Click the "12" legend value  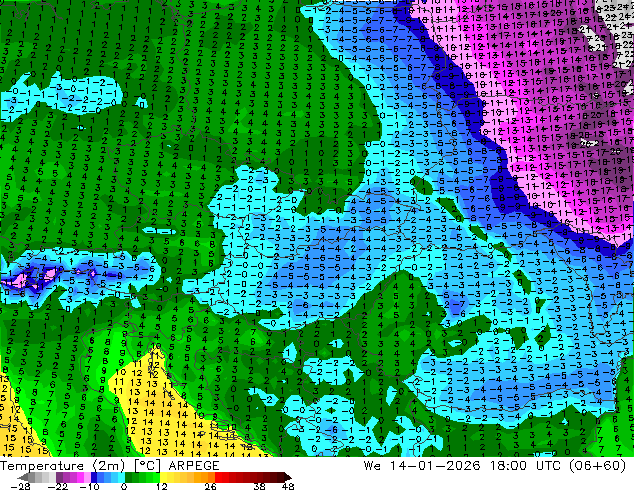click(x=162, y=486)
